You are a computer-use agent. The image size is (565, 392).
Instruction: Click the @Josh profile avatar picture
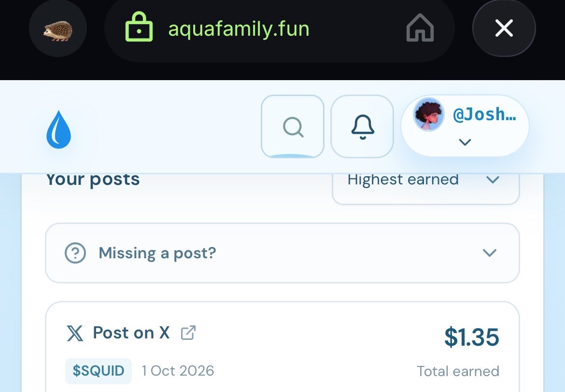tap(428, 114)
